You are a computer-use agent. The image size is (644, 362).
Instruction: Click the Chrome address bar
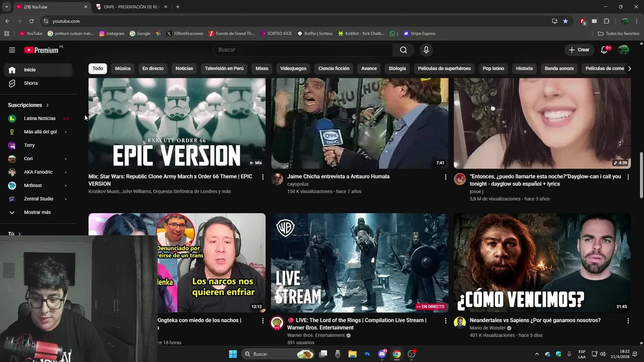(x=297, y=21)
